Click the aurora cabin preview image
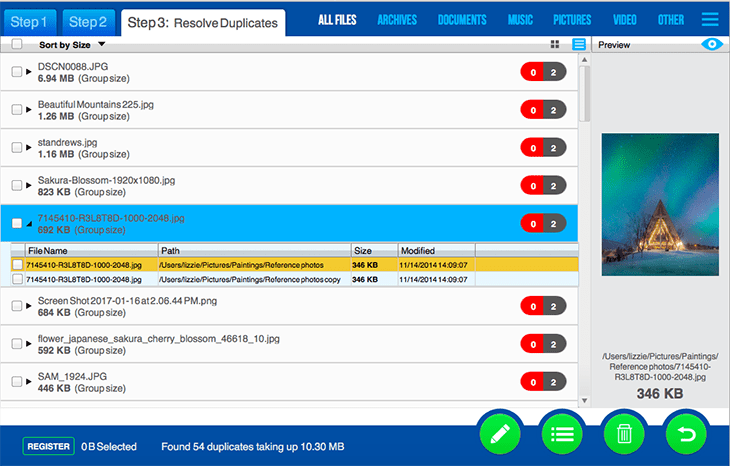This screenshot has height=466, width=730. point(660,204)
